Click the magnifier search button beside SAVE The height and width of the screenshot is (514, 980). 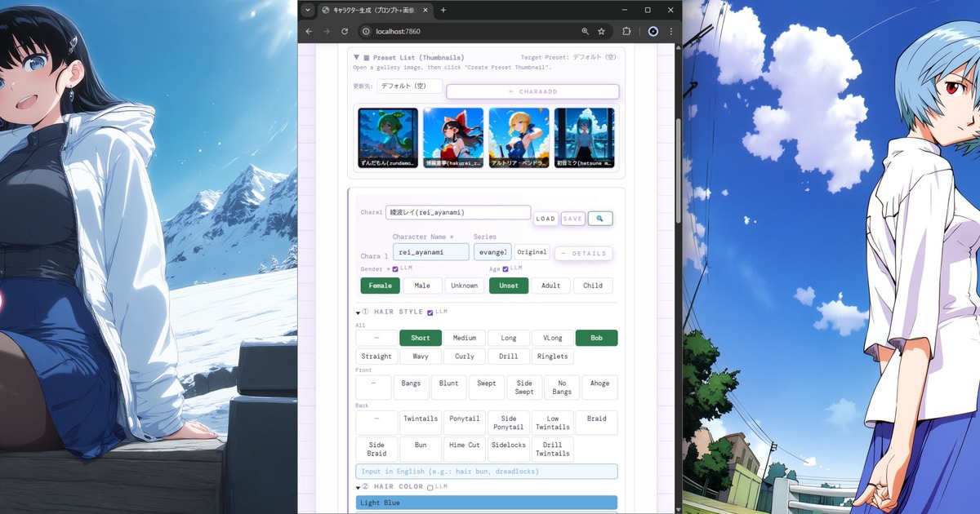coord(599,219)
